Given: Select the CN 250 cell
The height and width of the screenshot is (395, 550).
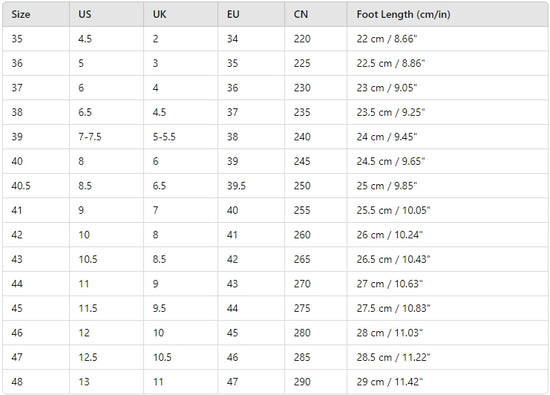Looking at the screenshot, I should (x=316, y=186).
